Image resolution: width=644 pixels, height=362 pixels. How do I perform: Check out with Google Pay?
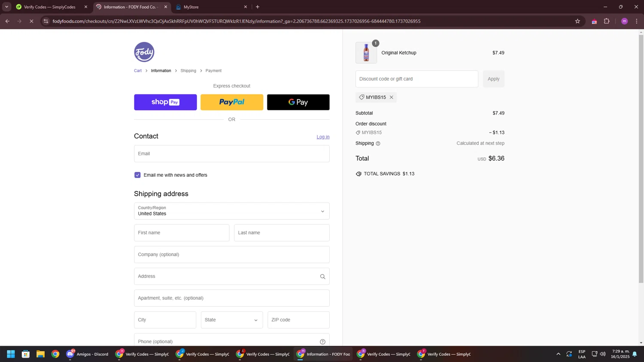coord(298,102)
